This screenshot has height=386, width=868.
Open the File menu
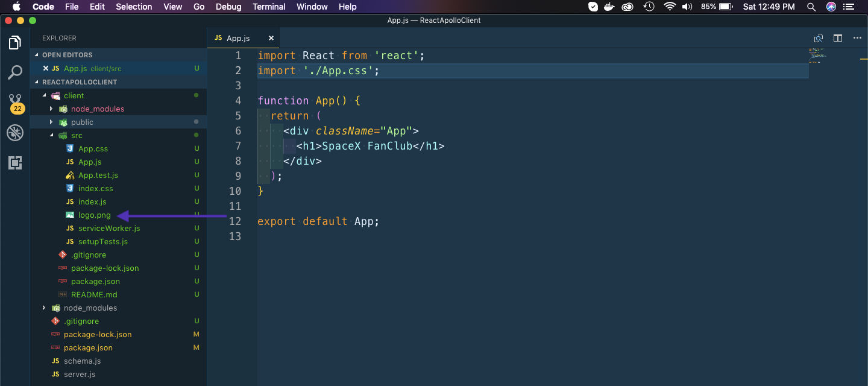[x=72, y=7]
